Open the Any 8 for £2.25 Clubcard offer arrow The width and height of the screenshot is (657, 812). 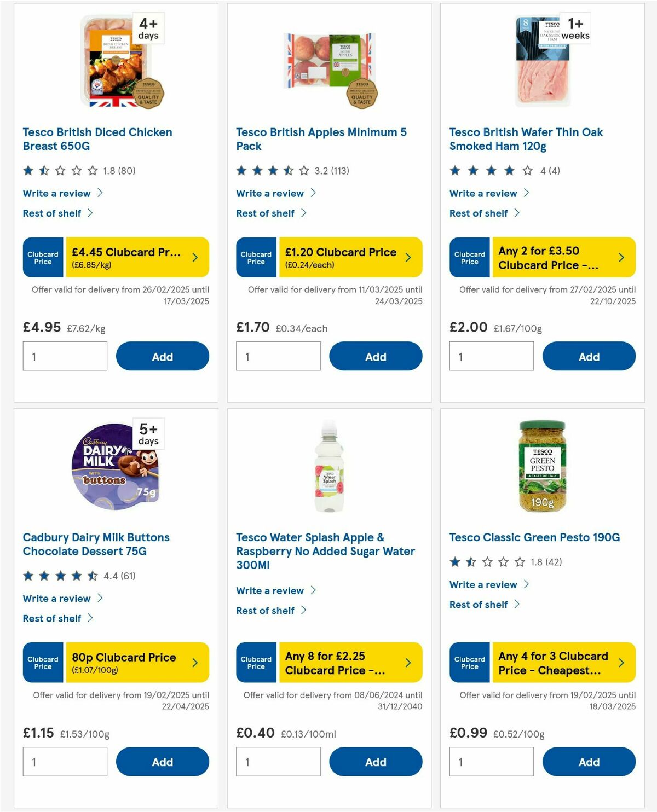(x=408, y=662)
